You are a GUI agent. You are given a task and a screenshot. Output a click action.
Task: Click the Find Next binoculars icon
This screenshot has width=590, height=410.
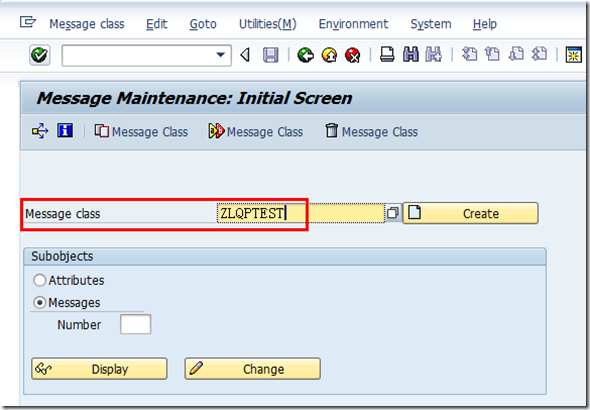[434, 54]
